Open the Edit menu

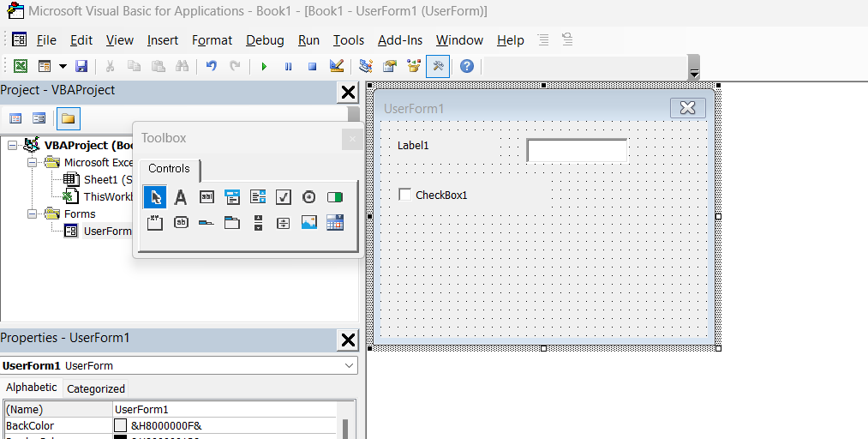point(81,40)
